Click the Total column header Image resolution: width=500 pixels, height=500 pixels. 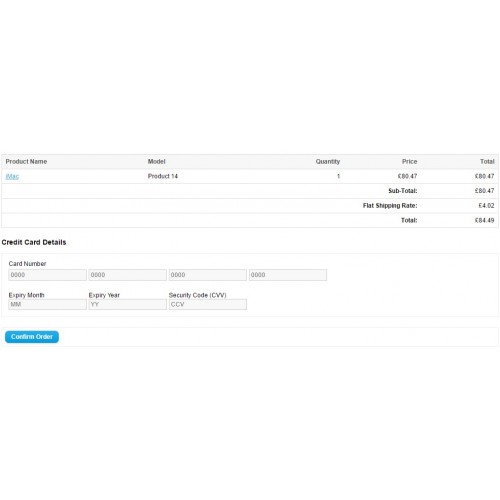(487, 162)
